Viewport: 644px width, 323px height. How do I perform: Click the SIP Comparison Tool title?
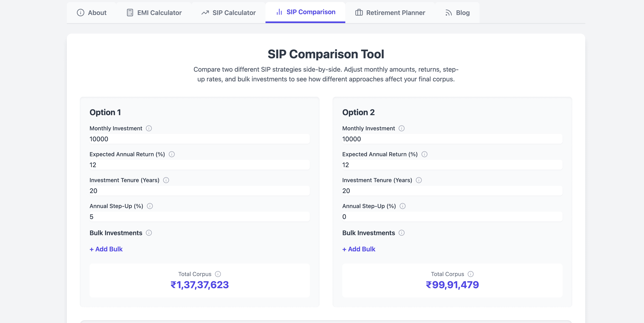click(326, 54)
